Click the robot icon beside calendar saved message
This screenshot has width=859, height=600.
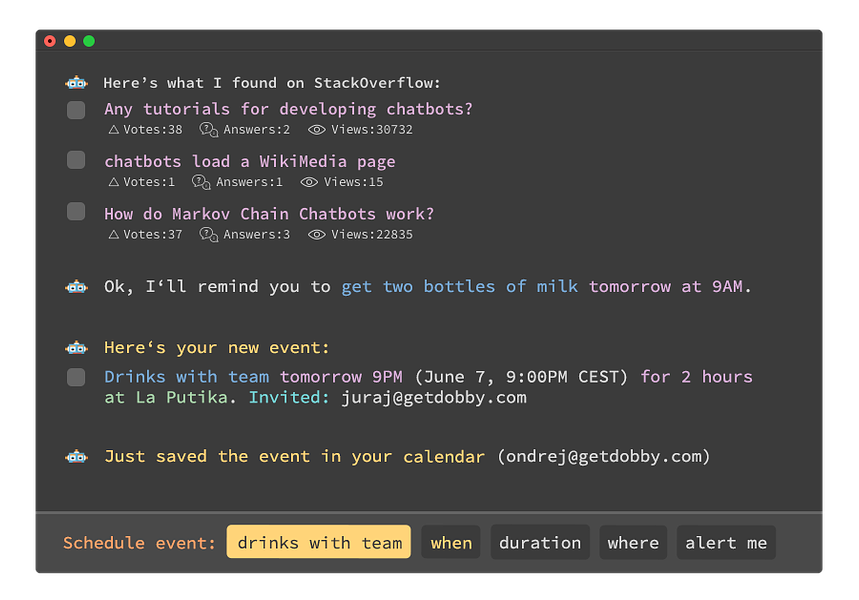(76, 456)
